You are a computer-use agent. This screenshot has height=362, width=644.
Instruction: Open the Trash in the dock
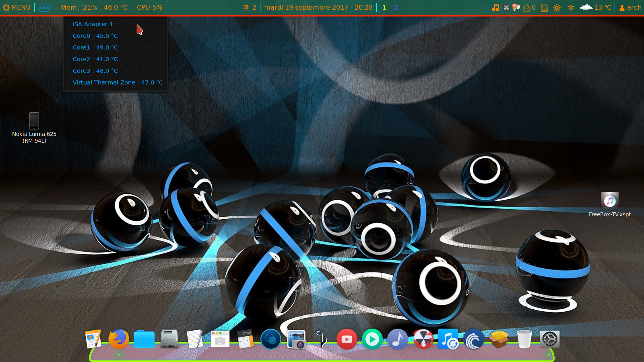524,339
